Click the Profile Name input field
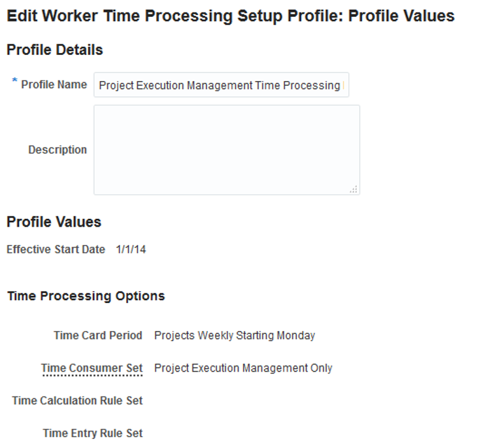Image resolution: width=479 pixels, height=448 pixels. pos(221,86)
